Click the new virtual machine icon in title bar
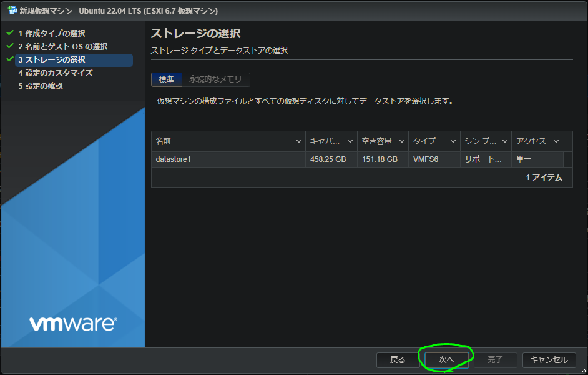The image size is (588, 375). coord(12,10)
